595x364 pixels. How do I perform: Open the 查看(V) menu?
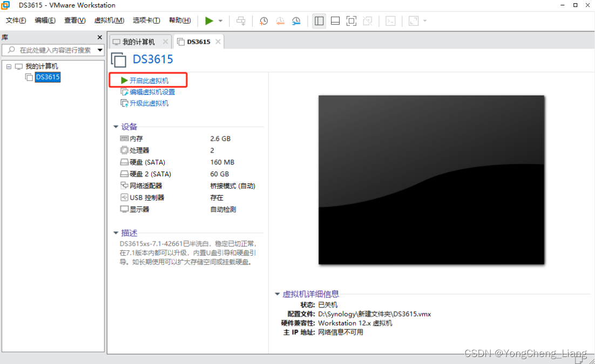pos(75,20)
